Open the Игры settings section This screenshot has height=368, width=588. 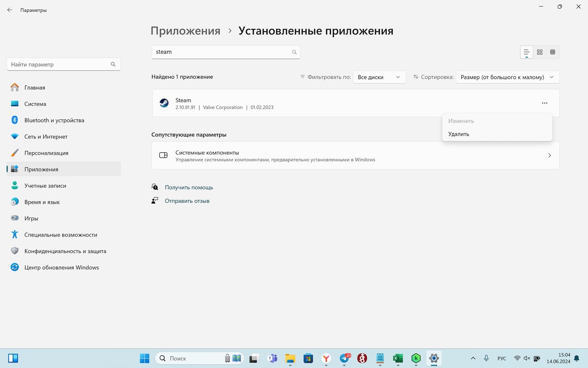click(64, 218)
